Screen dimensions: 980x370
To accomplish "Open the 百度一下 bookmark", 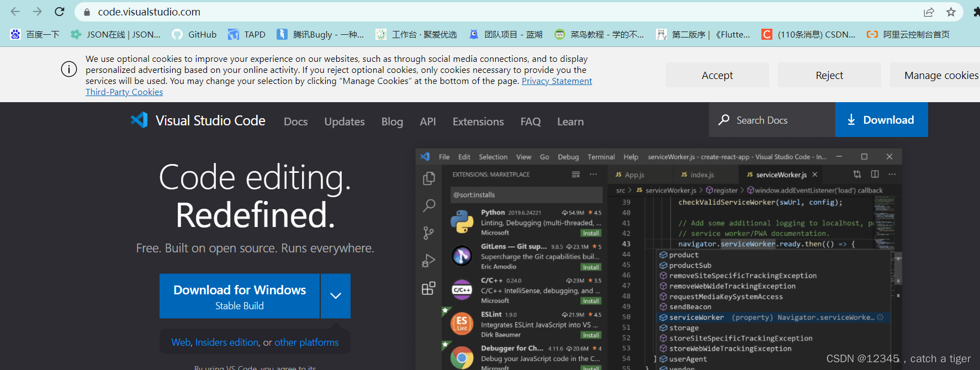I will (x=35, y=34).
